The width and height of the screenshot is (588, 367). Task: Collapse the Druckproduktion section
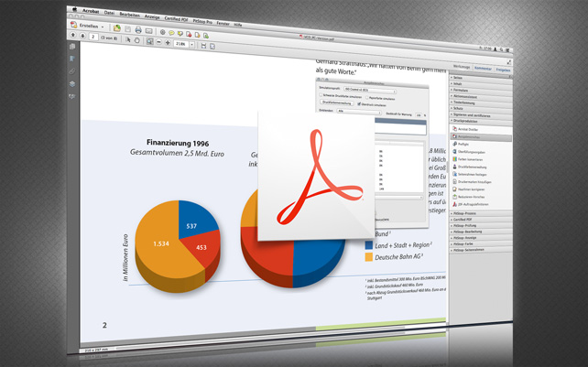click(x=481, y=122)
